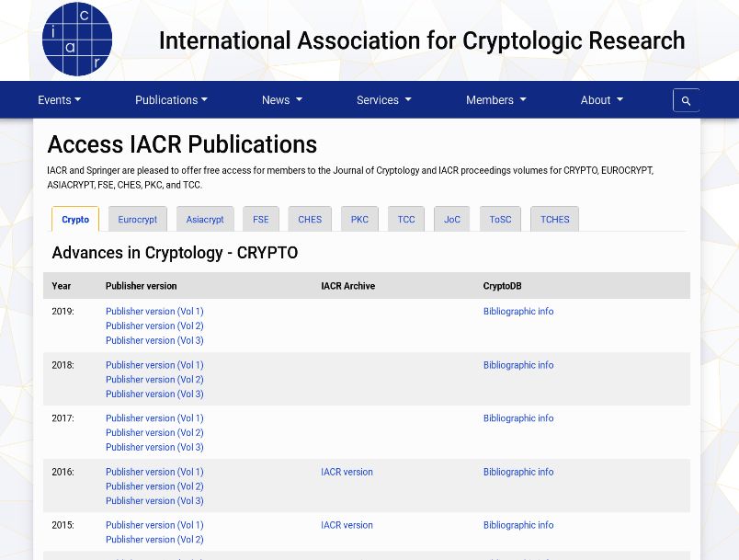
Task: Open 2019 Publisher version Vol 2
Action: (x=154, y=326)
